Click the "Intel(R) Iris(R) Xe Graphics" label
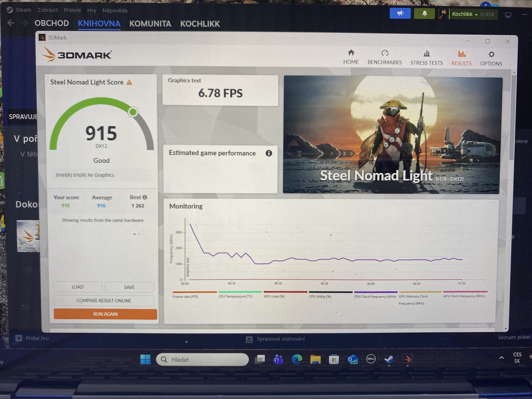The height and width of the screenshot is (399, 532). pos(85,175)
